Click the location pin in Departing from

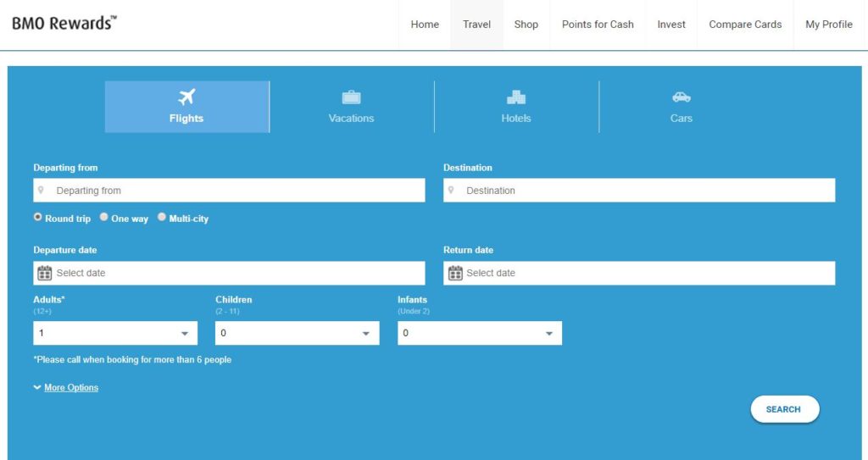[42, 191]
